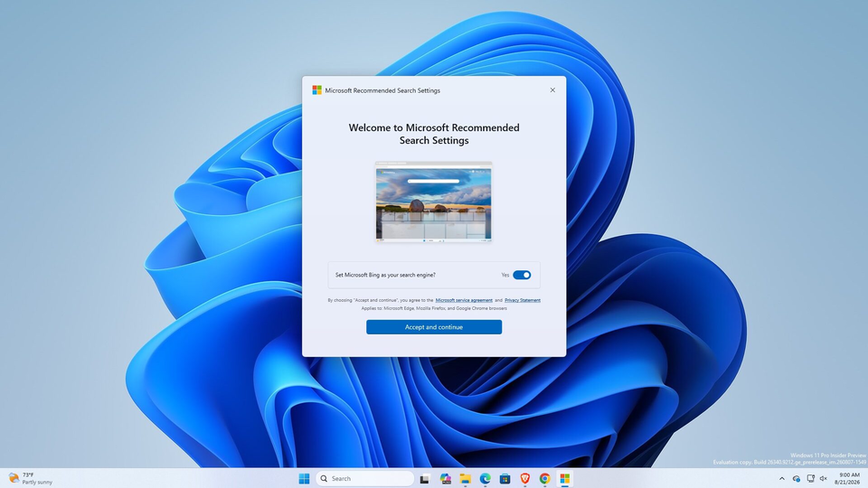Viewport: 868px width, 488px height.
Task: Open the Privacy Statement link
Action: coord(522,300)
